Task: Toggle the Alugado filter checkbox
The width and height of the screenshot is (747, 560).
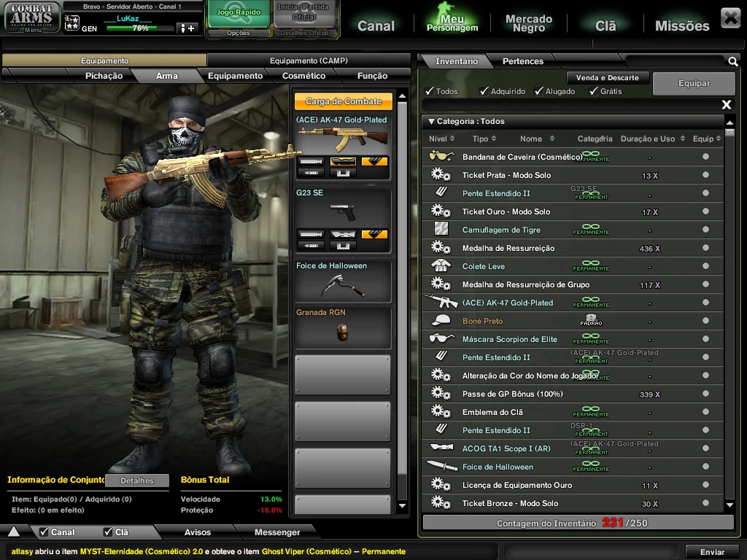Action: [539, 91]
